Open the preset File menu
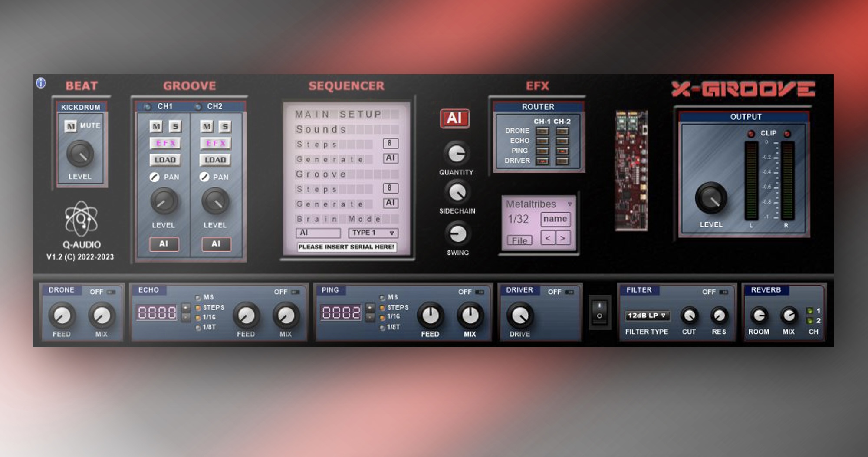The image size is (868, 457). click(519, 240)
